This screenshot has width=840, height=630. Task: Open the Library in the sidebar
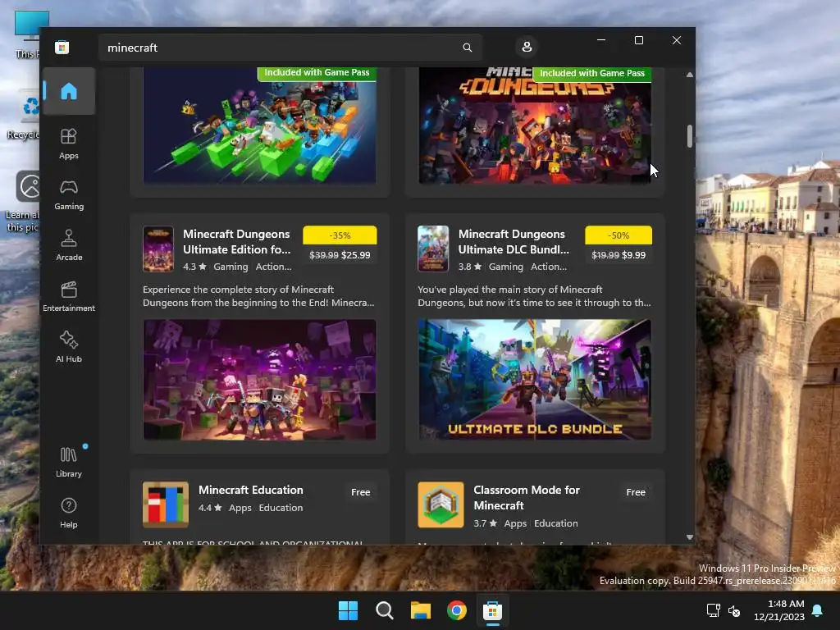(x=69, y=462)
